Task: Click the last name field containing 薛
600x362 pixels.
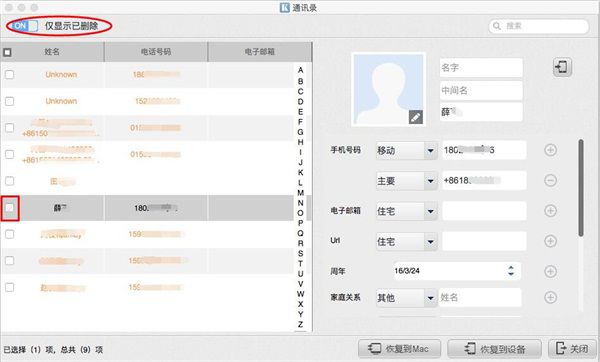Action: pyautogui.click(x=481, y=112)
